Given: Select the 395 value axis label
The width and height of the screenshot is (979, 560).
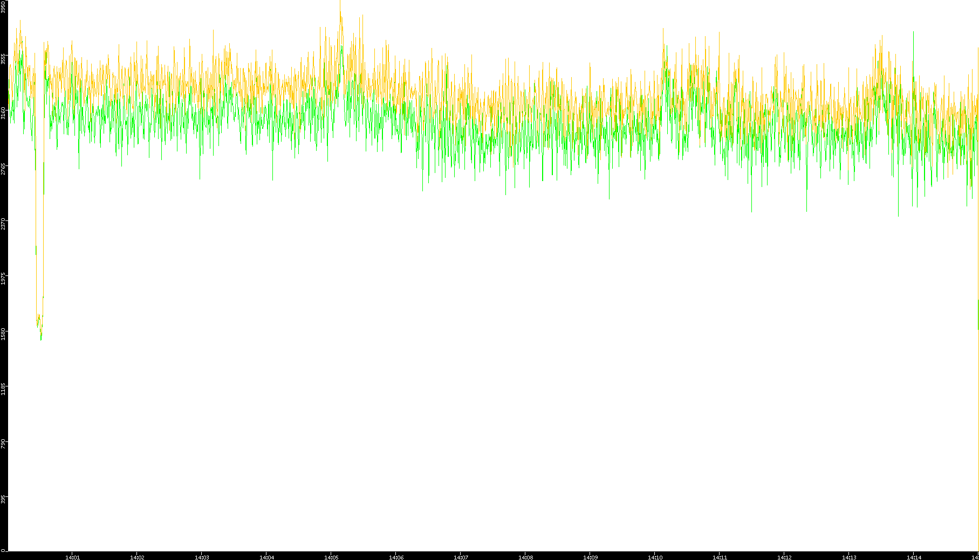Looking at the screenshot, I should pyautogui.click(x=3, y=498).
